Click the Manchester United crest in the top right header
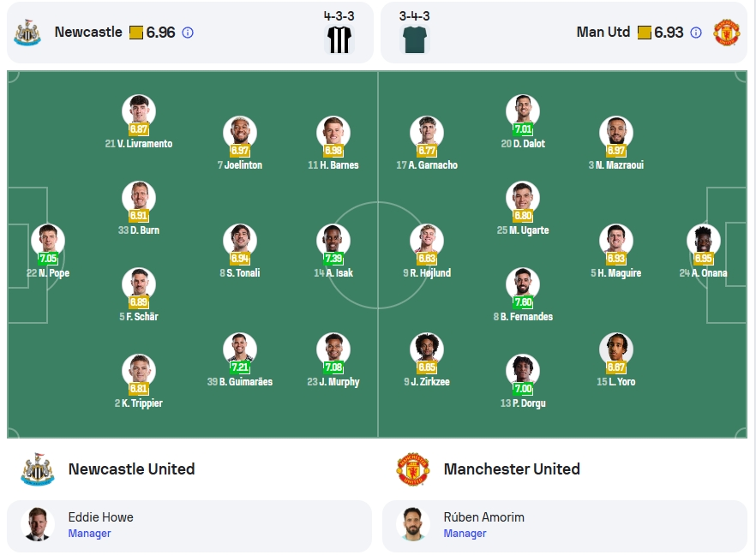The width and height of the screenshot is (756, 555). [727, 33]
